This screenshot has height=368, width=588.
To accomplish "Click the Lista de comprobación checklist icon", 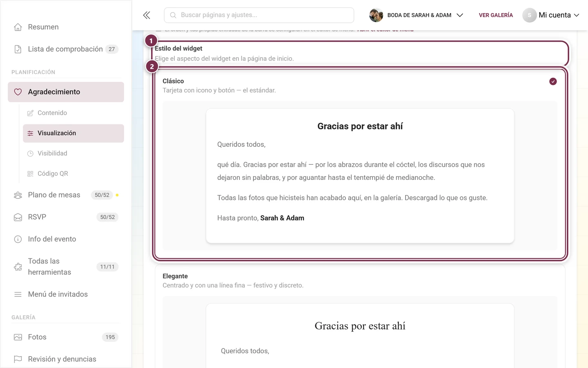I will click(18, 49).
